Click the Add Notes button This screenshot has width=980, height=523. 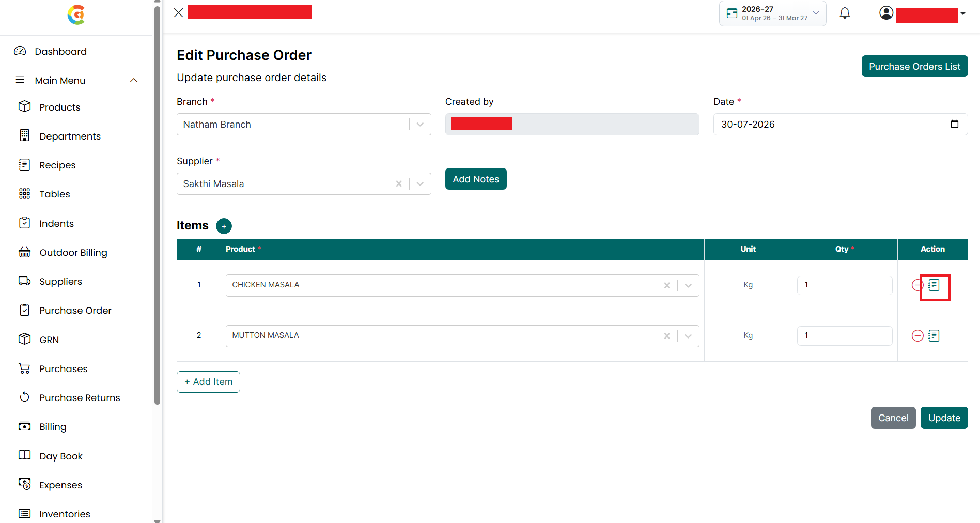(x=476, y=179)
